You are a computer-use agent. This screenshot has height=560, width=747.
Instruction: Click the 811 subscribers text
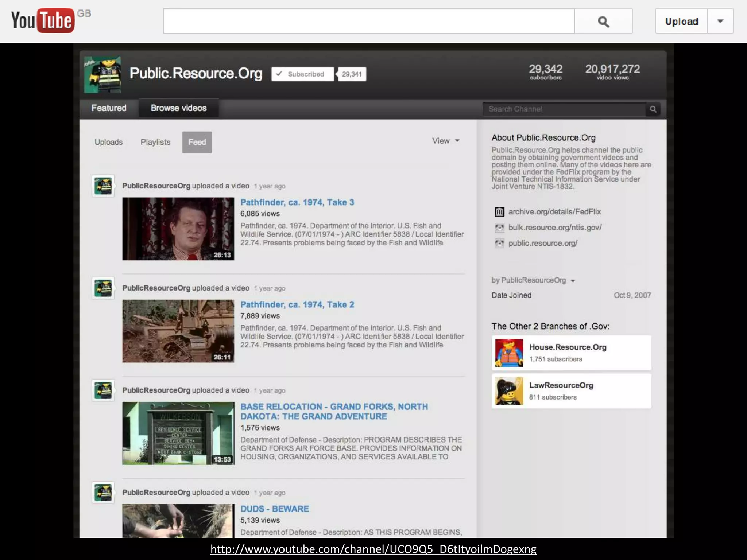pyautogui.click(x=553, y=397)
